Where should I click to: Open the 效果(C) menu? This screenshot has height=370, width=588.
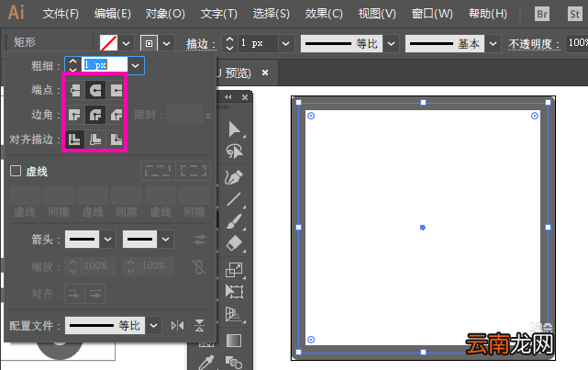point(324,14)
